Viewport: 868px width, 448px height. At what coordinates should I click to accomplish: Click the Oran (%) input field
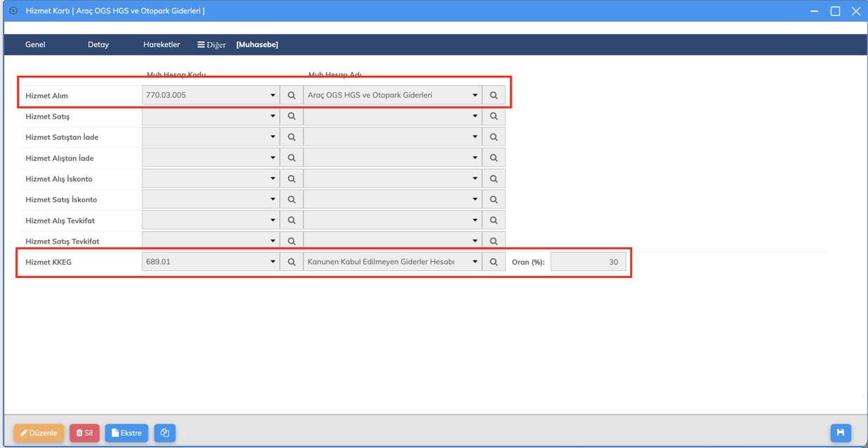point(588,262)
